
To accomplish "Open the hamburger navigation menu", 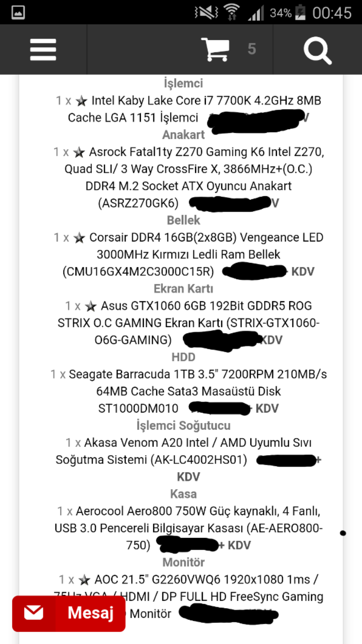I will point(43,49).
